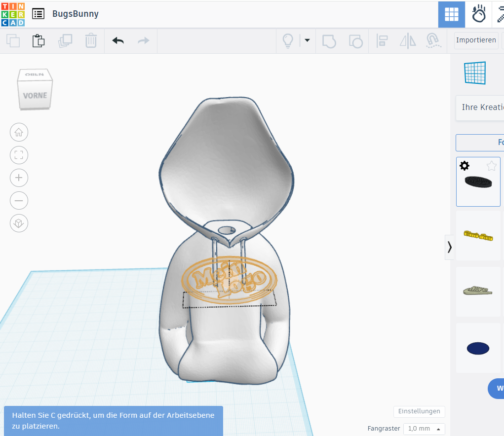Click the Einstellungen button
The height and width of the screenshot is (436, 504).
[419, 411]
